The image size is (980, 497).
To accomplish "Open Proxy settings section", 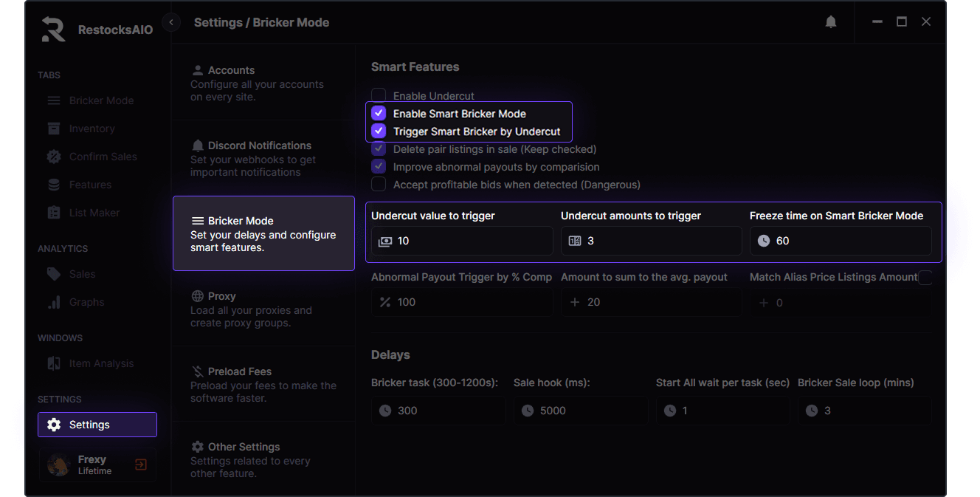I will (263, 309).
